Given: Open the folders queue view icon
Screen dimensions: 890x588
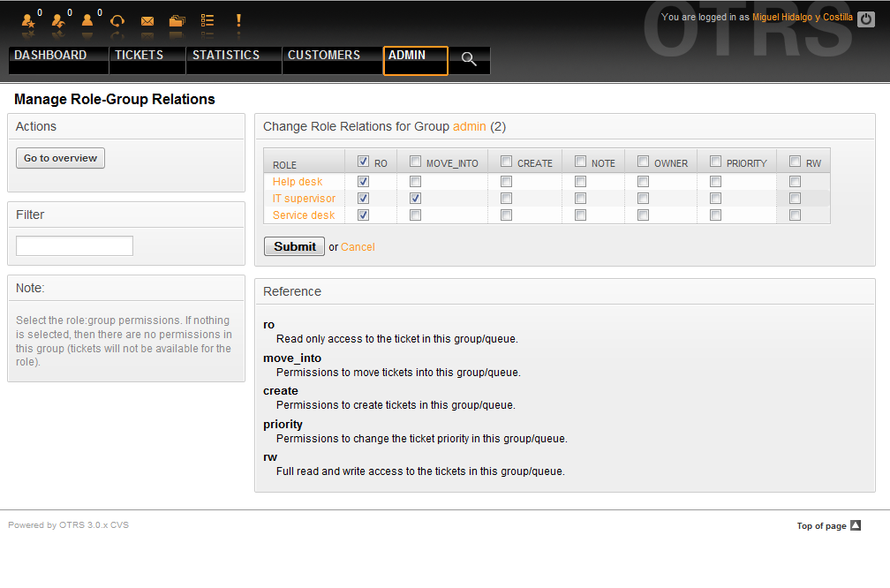Looking at the screenshot, I should (x=177, y=20).
